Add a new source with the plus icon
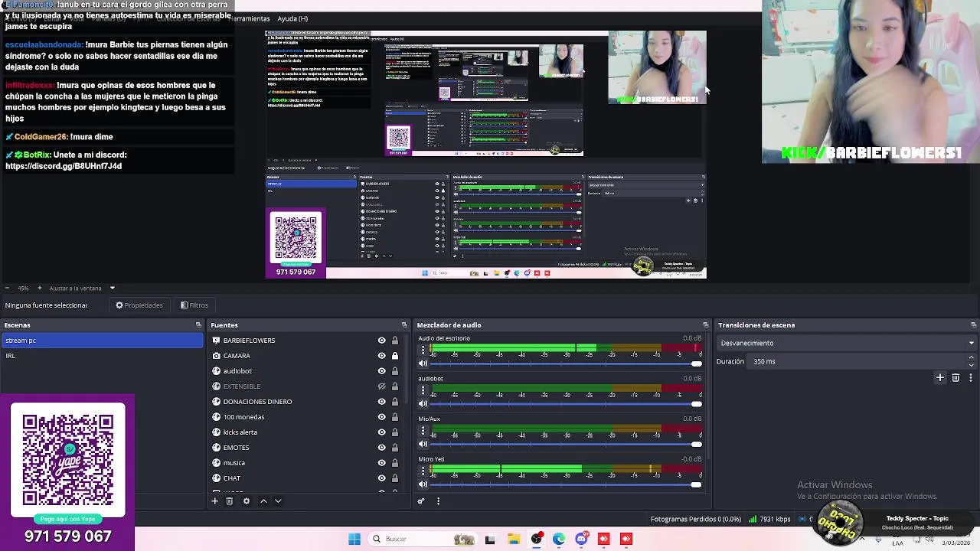The height and width of the screenshot is (551, 980). (x=215, y=501)
